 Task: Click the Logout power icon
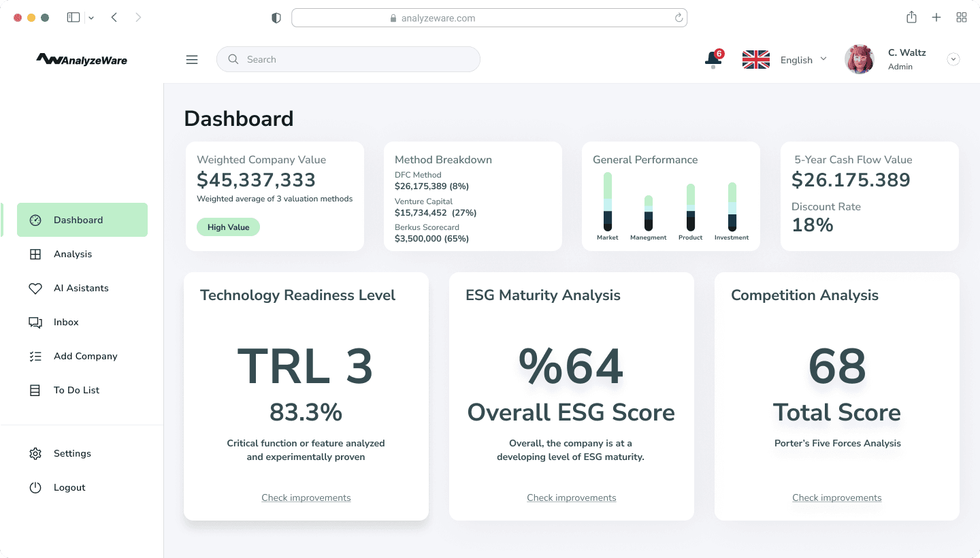(x=35, y=487)
